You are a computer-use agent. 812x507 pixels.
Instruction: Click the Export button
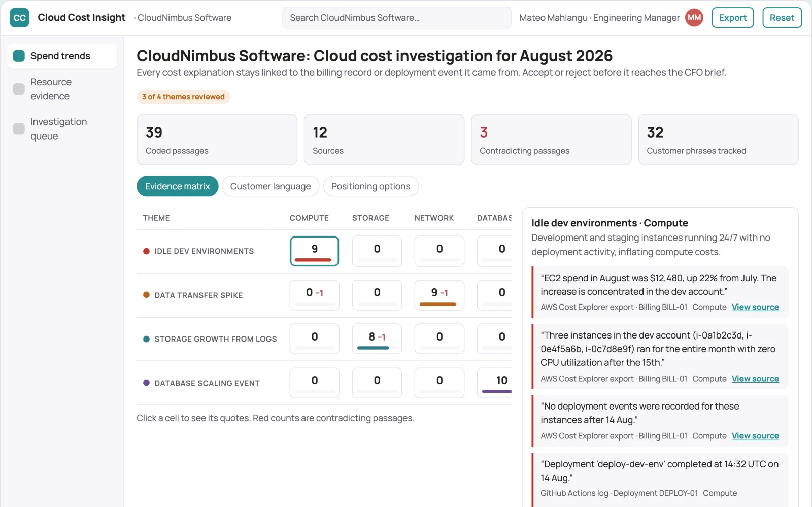(732, 18)
